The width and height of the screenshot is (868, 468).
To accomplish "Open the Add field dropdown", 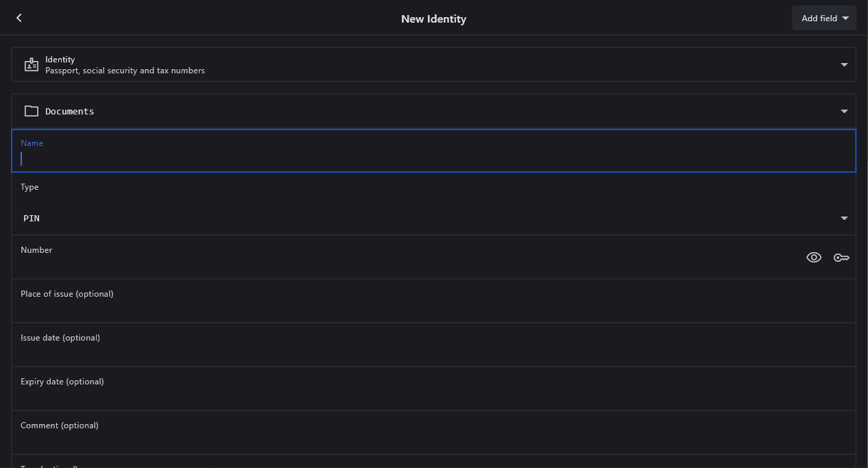I will click(824, 19).
